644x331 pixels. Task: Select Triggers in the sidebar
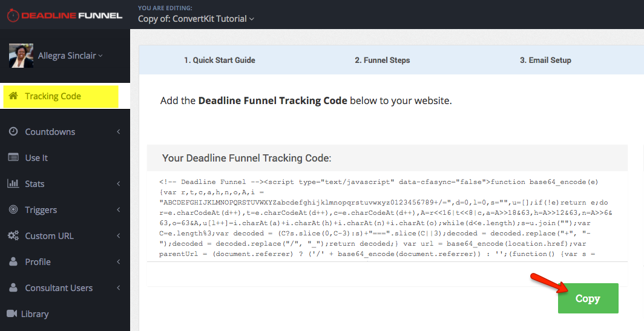coord(41,210)
